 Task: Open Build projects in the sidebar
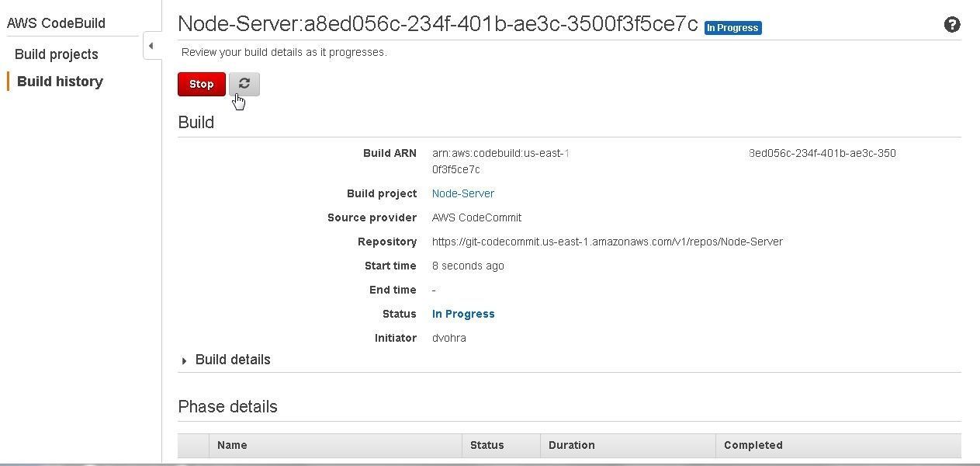(x=57, y=54)
